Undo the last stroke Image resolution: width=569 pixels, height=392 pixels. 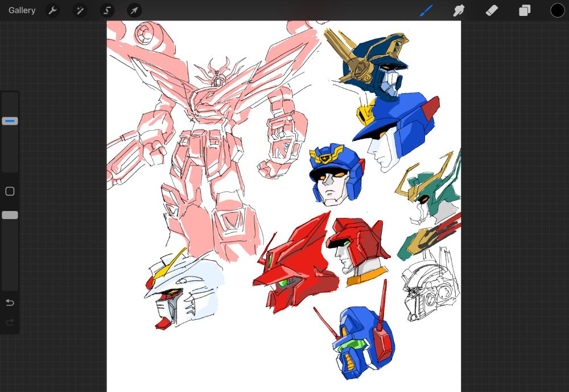click(10, 302)
